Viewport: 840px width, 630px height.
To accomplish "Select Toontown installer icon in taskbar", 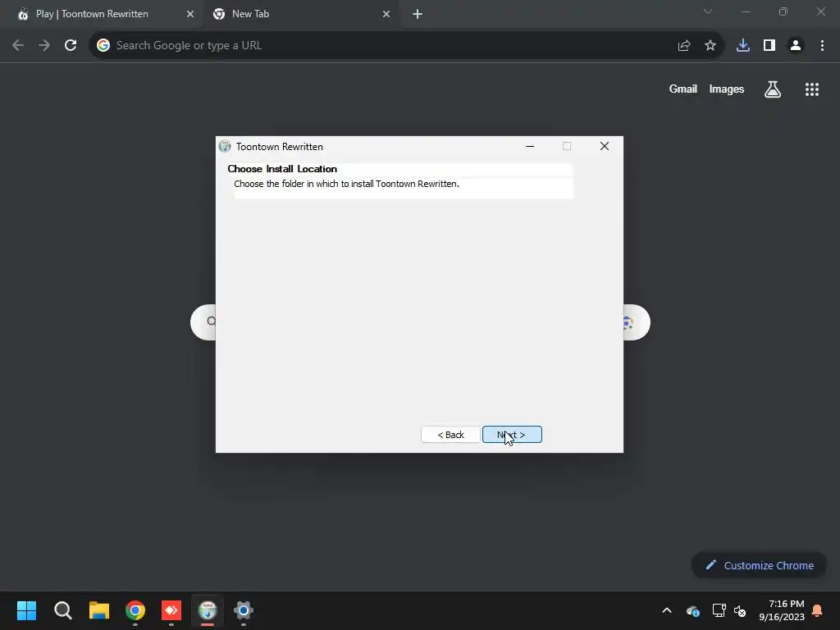I will 208,610.
